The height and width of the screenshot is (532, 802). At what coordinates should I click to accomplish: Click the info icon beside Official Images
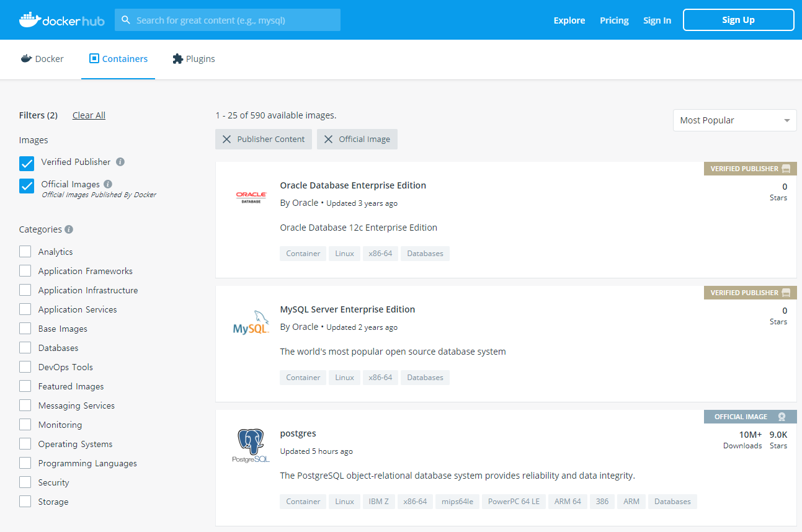108,184
